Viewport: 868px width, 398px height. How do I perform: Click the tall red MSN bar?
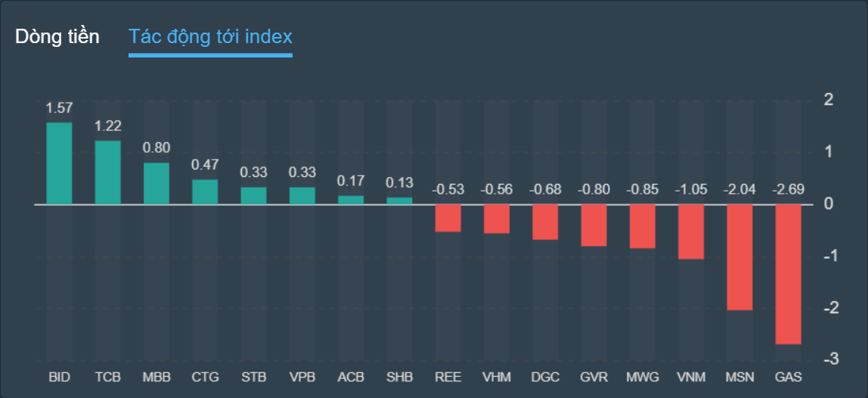pos(739,257)
